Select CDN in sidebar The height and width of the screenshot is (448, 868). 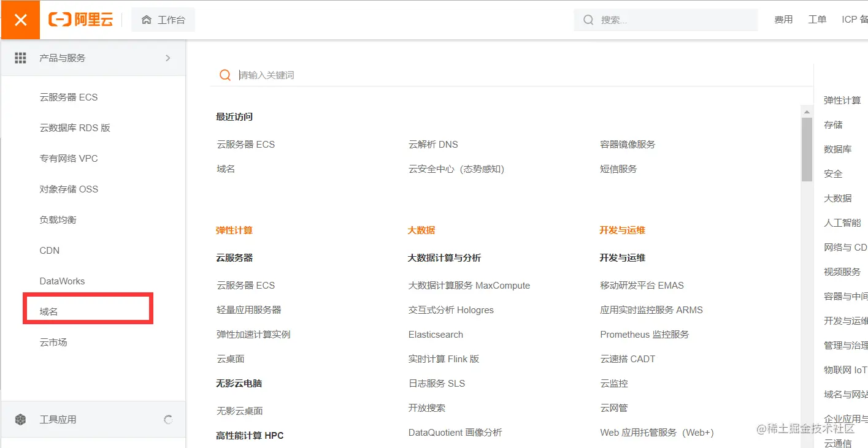pos(50,250)
